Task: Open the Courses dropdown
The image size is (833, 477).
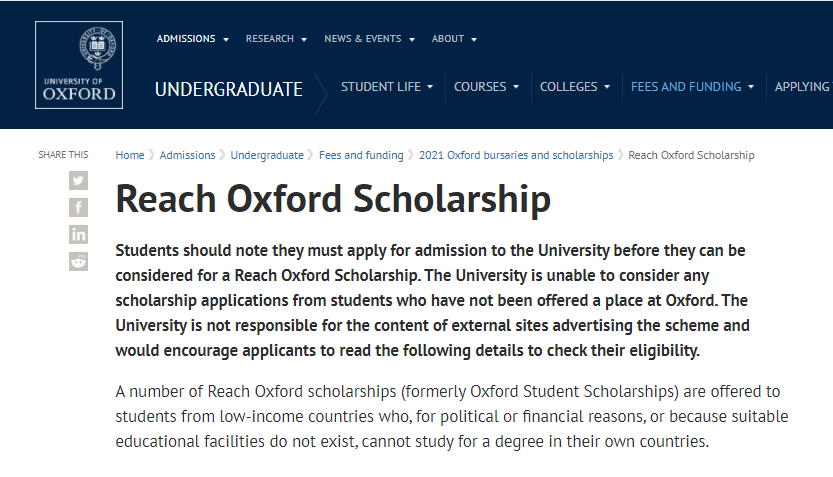Action: (x=486, y=87)
